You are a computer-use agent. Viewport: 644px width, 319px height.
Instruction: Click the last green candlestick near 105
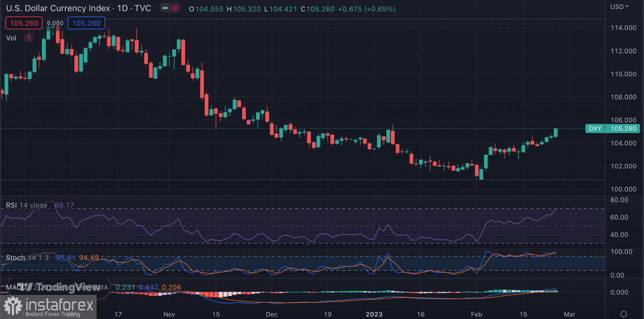click(x=556, y=132)
